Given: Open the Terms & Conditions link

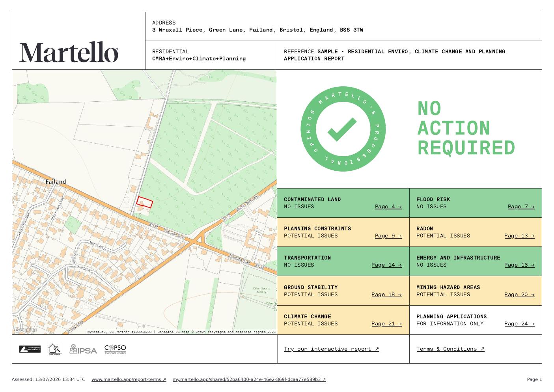Looking at the screenshot, I should click(x=450, y=349).
